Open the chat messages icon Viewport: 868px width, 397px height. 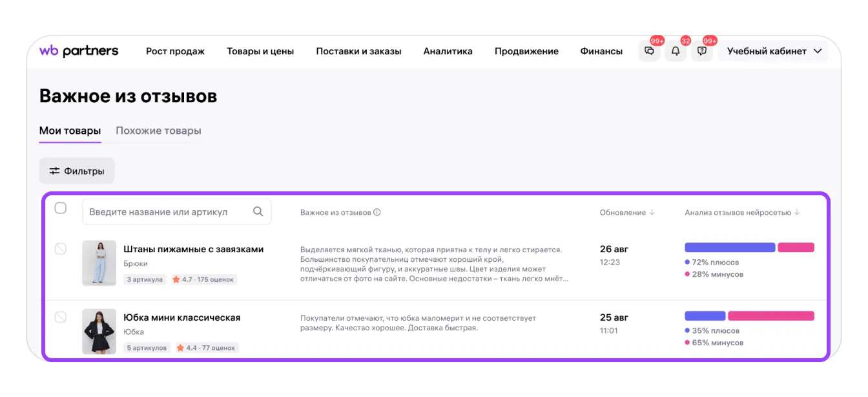649,52
